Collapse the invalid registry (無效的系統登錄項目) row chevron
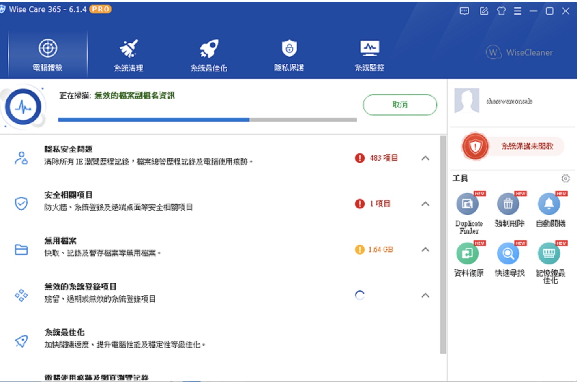 pos(425,295)
